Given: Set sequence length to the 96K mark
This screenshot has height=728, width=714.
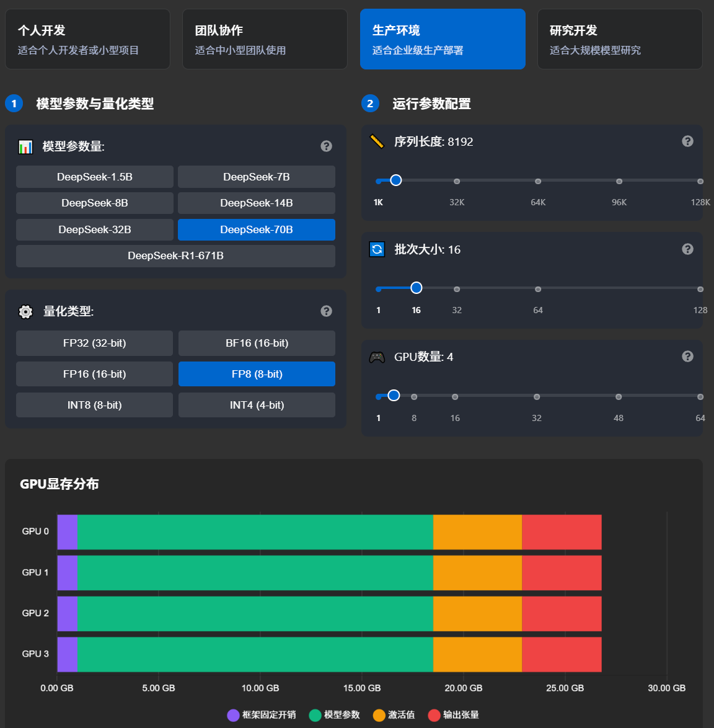Looking at the screenshot, I should click(619, 181).
